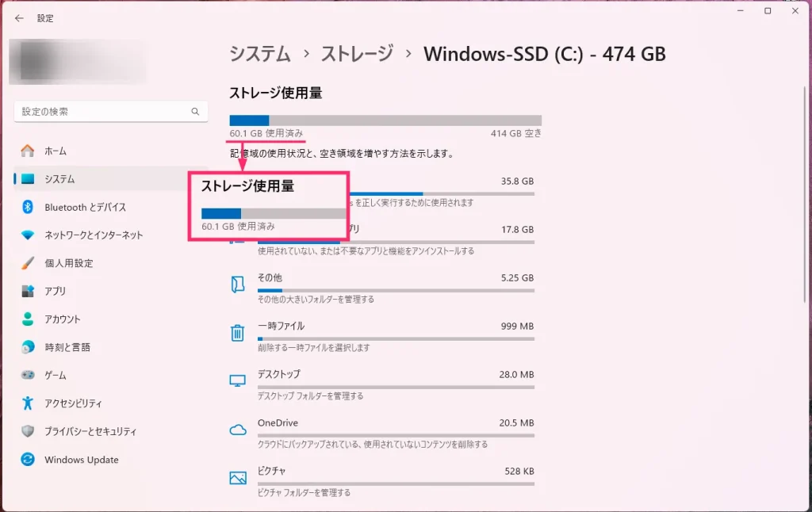This screenshot has height=512, width=812.
Task: Click the 60.1 GB 使用済み text under top bar
Action: click(x=266, y=134)
